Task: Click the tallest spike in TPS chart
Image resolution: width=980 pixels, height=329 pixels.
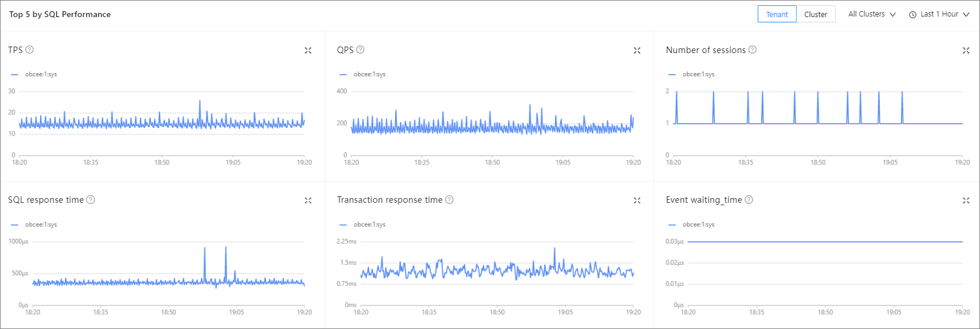Action: [x=200, y=101]
